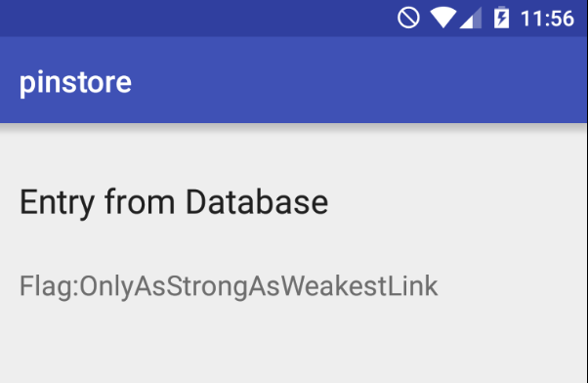588x383 pixels.
Task: Tap the blocked circle status icon
Action: click(x=408, y=18)
